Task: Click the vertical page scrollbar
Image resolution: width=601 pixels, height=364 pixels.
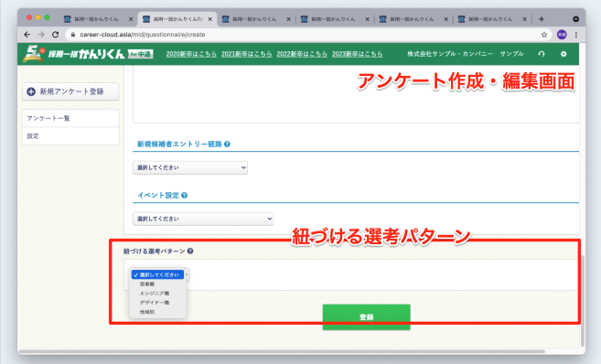Action: (x=583, y=301)
